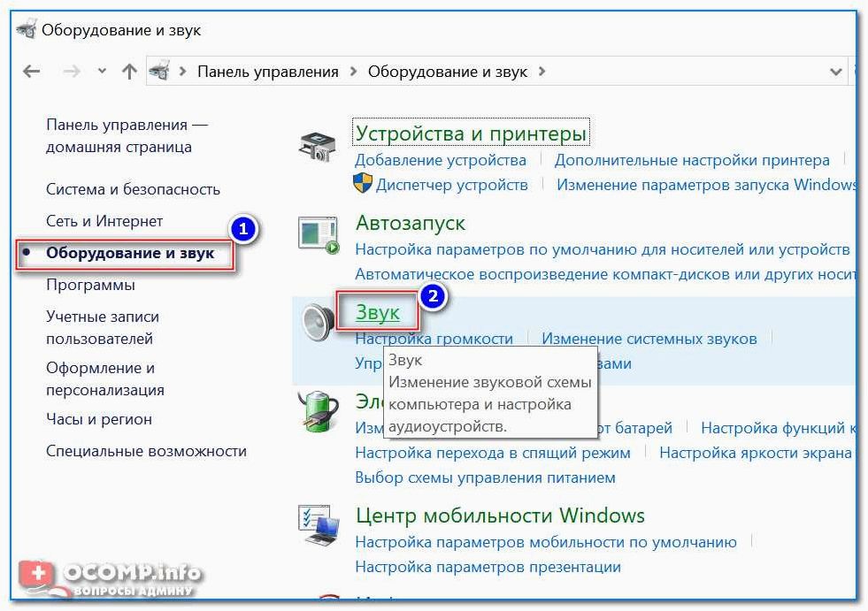The image size is (868, 611).
Task: Open Центр мобильности Windows heading
Action: 501,516
